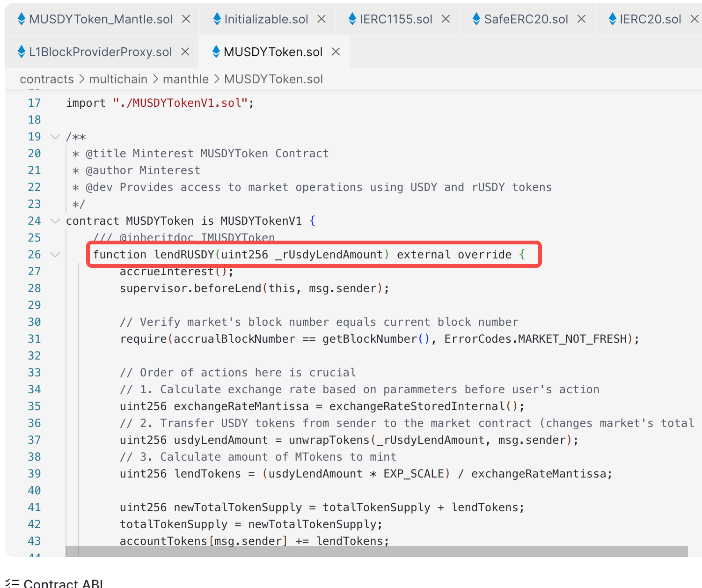Image resolution: width=702 pixels, height=588 pixels.
Task: Open the SafeERC20.sol tab
Action: click(x=526, y=19)
